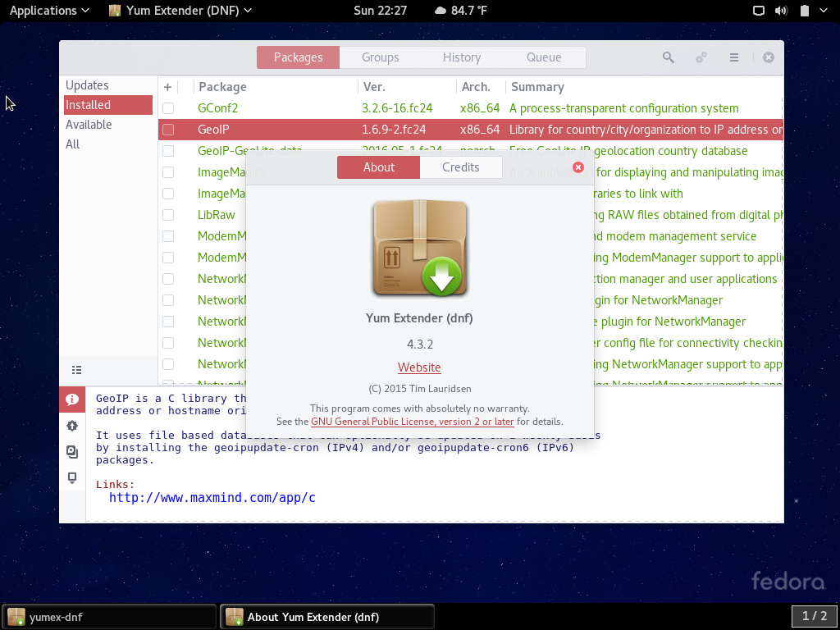
Task: Tick the checkbox for GeoIP-GeoLite-data
Action: (x=168, y=151)
